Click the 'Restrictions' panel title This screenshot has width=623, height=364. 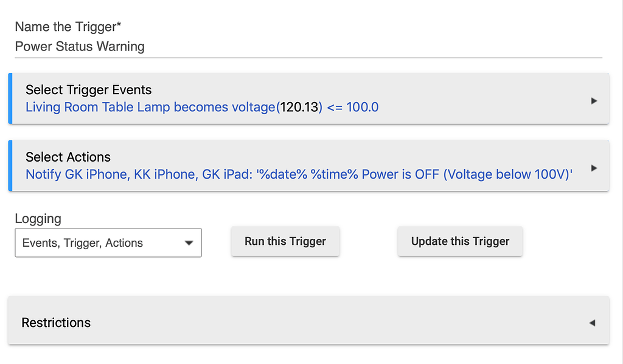(x=56, y=323)
